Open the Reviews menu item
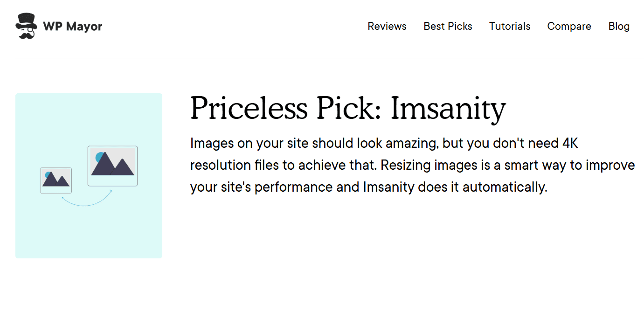Image resolution: width=644 pixels, height=312 pixels. [x=387, y=26]
